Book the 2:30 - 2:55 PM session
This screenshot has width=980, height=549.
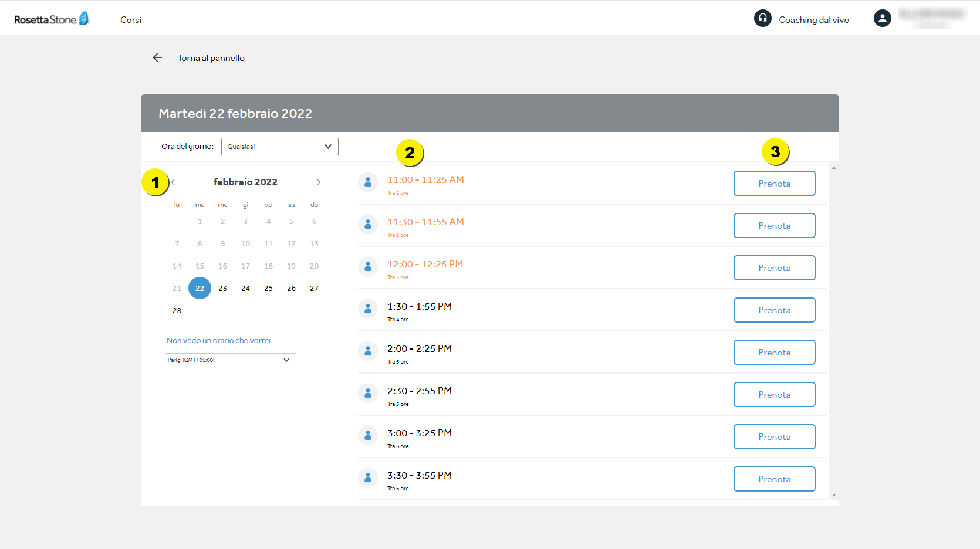[x=774, y=395]
